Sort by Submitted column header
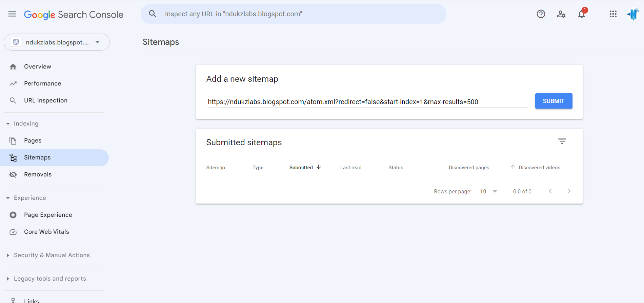Screen dimensions: 644x303 301,168
